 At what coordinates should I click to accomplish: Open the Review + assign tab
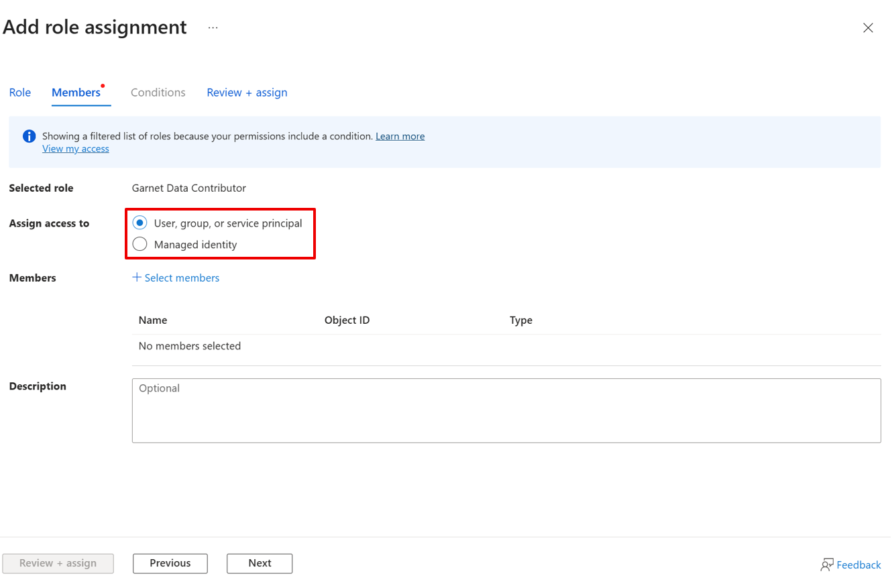tap(247, 92)
